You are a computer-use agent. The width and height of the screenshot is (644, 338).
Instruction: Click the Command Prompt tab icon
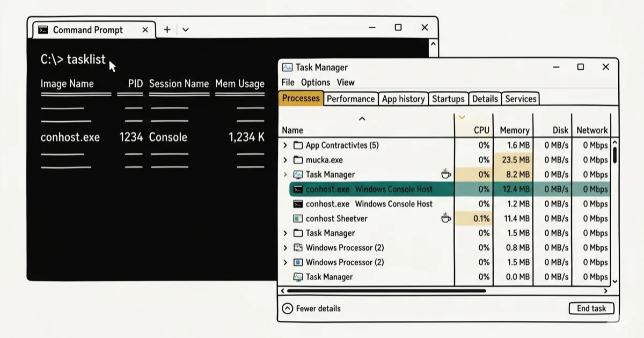(x=43, y=30)
